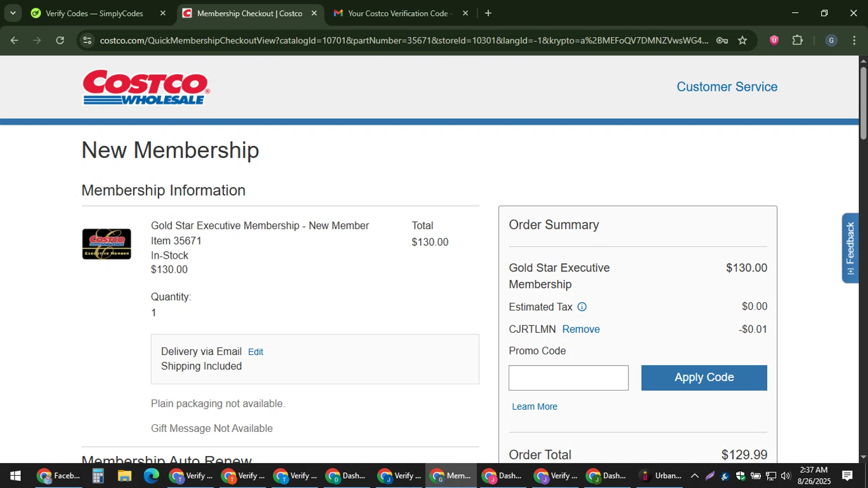Viewport: 868px width, 488px height.
Task: Open Microsoft Edge from the taskbar
Action: [x=151, y=476]
